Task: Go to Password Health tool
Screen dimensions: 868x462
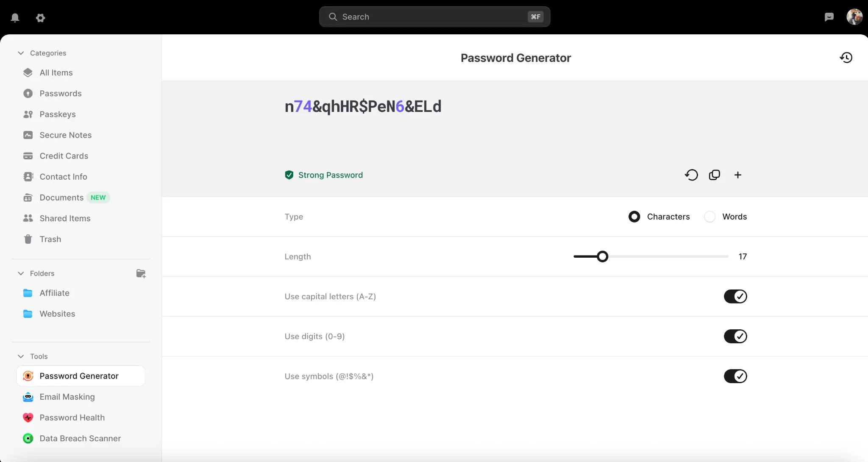Action: click(72, 417)
